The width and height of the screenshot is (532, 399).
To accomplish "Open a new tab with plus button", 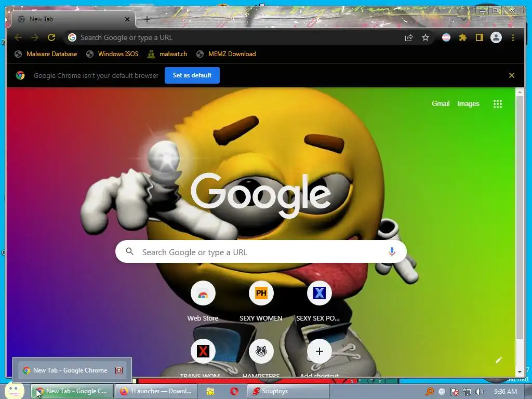I will 147,19.
